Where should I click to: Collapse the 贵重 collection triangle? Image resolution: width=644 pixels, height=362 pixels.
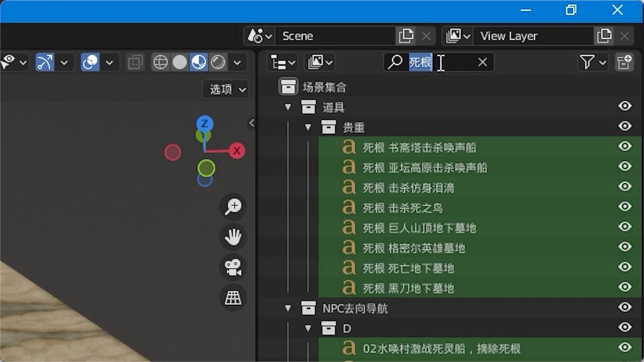[308, 127]
